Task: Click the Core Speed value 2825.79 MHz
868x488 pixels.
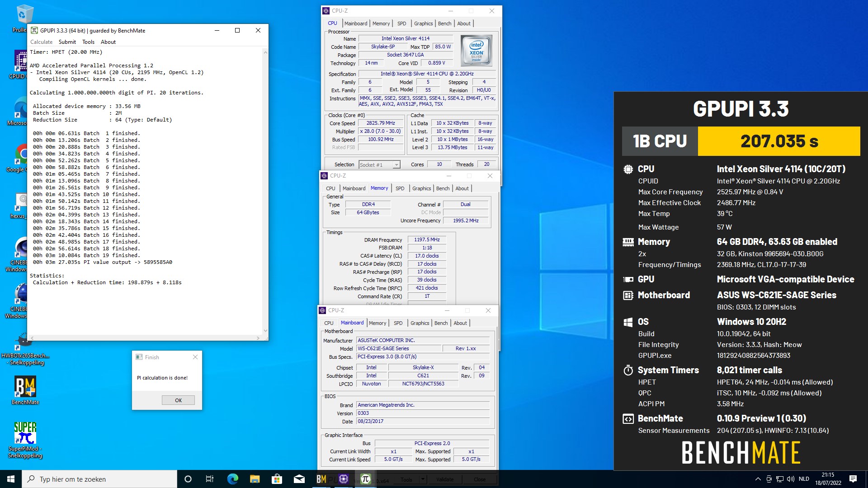Action: (x=381, y=123)
